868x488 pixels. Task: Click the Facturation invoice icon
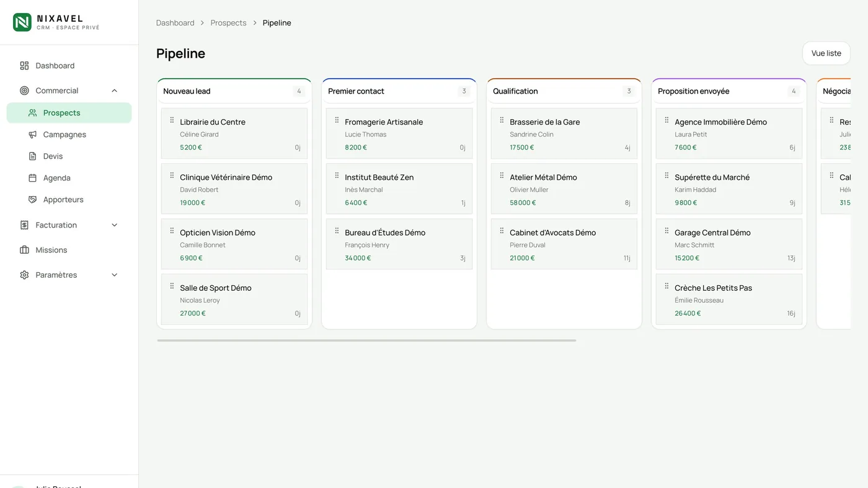point(24,225)
